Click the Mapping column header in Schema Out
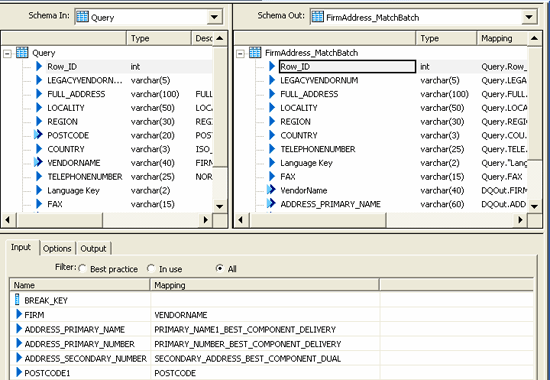Screen dimensions: 550x380 (x=502, y=38)
